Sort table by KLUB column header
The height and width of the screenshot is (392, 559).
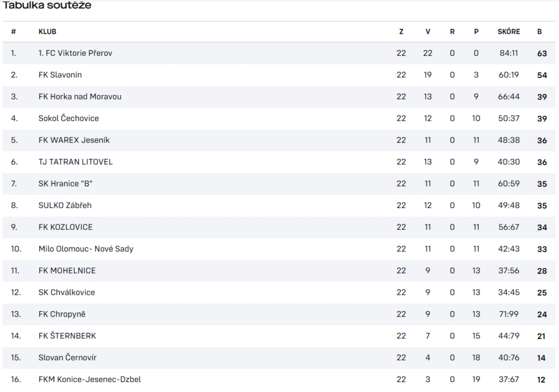(x=47, y=32)
